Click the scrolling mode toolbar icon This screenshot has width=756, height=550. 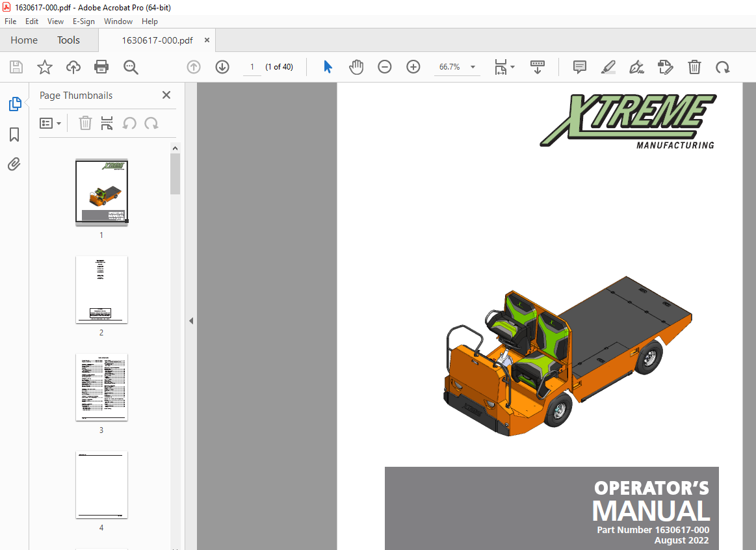(x=537, y=67)
